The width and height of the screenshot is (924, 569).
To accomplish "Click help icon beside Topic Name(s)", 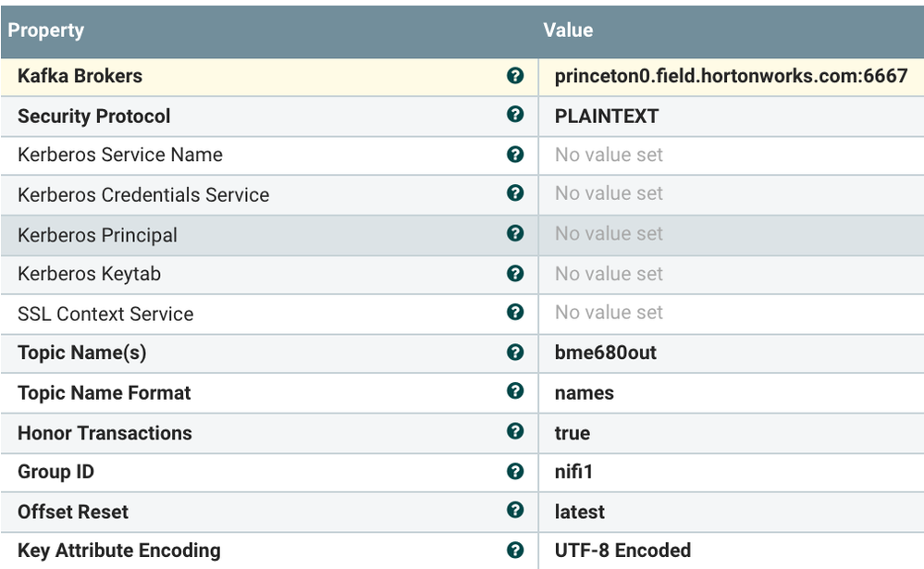I will click(x=516, y=353).
